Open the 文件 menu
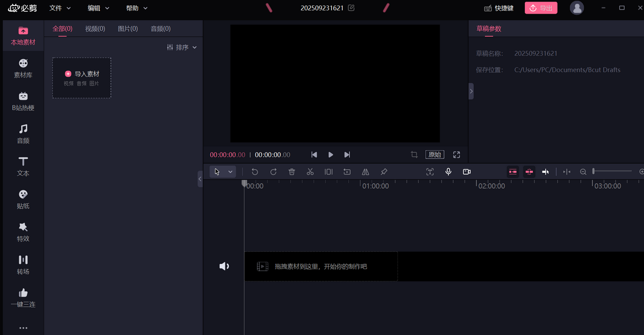 click(x=60, y=8)
